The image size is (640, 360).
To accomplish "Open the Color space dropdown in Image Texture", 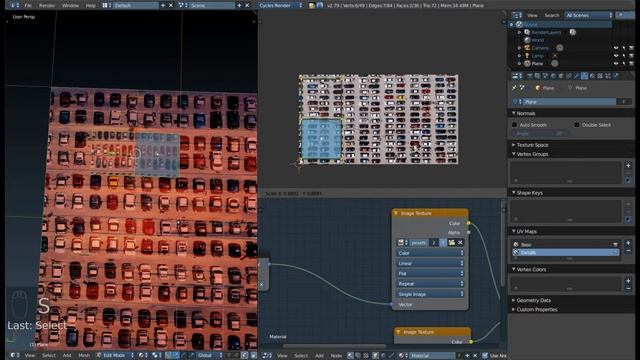I will tap(430, 253).
